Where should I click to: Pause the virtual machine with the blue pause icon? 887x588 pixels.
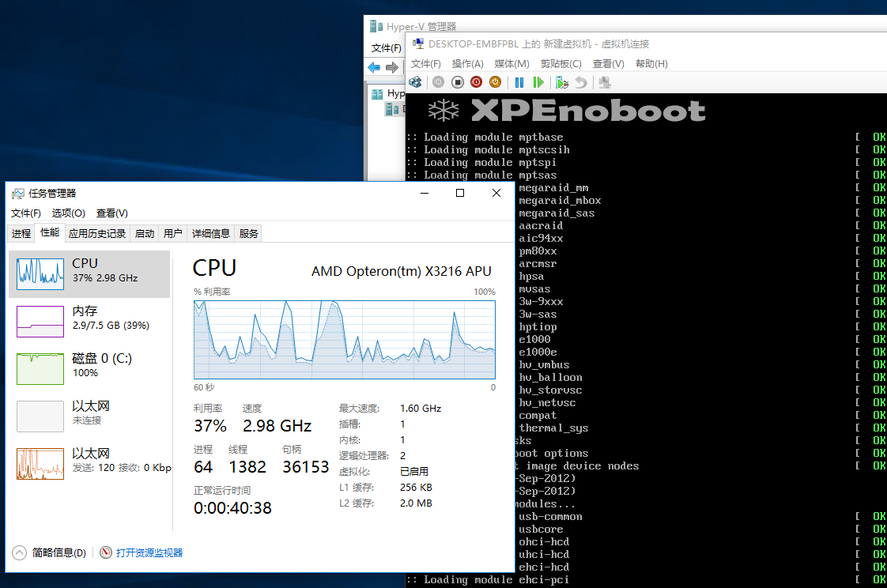coord(519,82)
